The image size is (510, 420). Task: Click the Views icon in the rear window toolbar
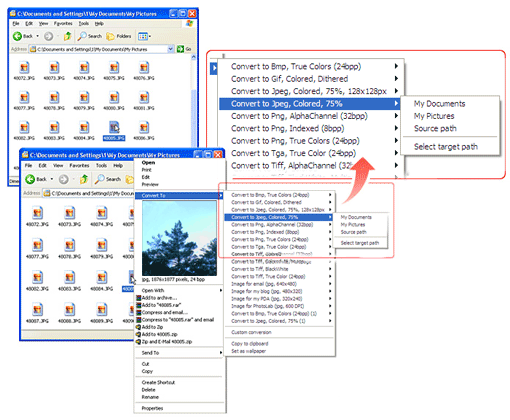144,36
